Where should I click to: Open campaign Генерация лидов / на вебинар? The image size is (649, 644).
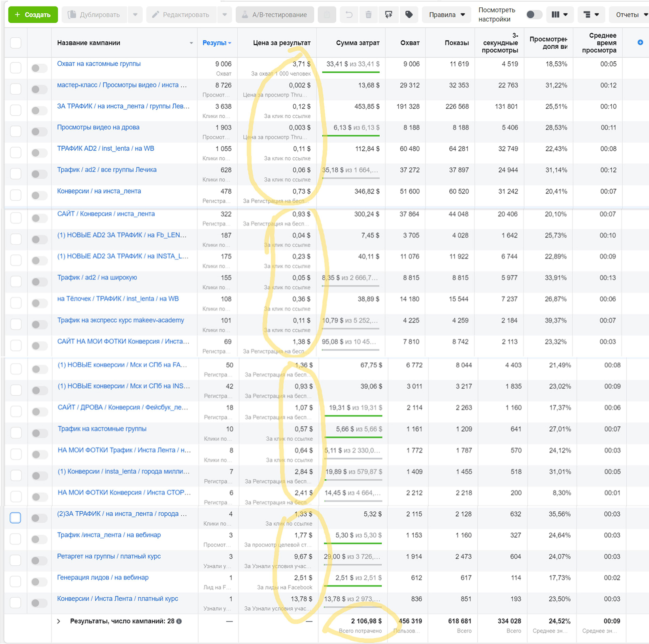coord(103,577)
